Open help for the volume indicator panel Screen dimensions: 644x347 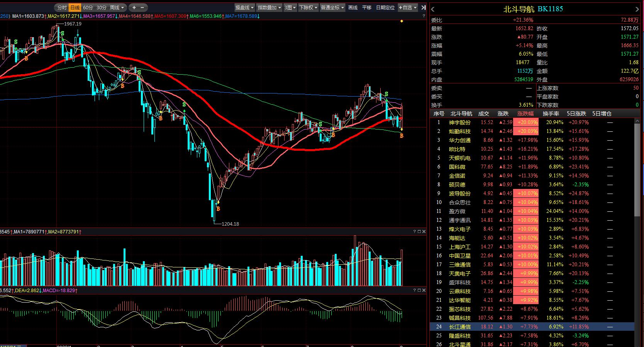415,231
